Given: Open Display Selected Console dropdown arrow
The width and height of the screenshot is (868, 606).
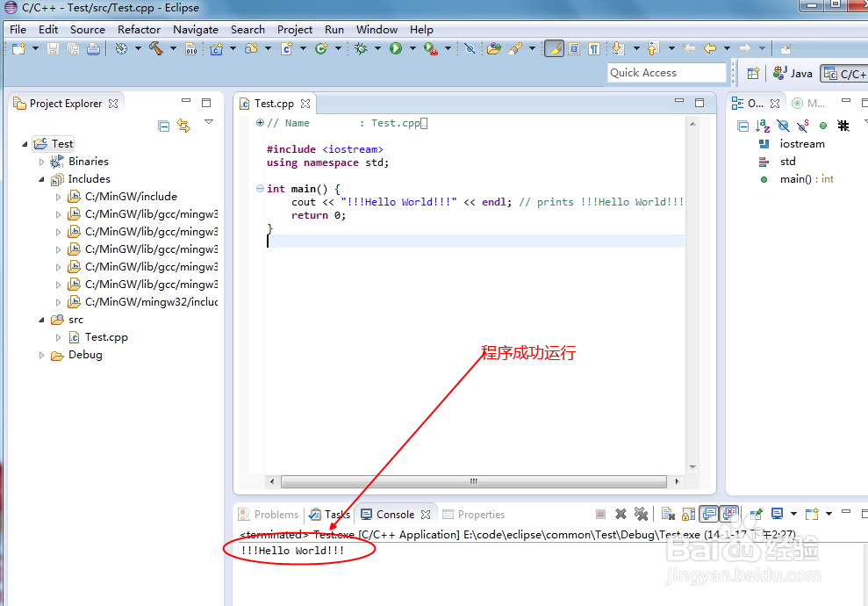Looking at the screenshot, I should [793, 514].
